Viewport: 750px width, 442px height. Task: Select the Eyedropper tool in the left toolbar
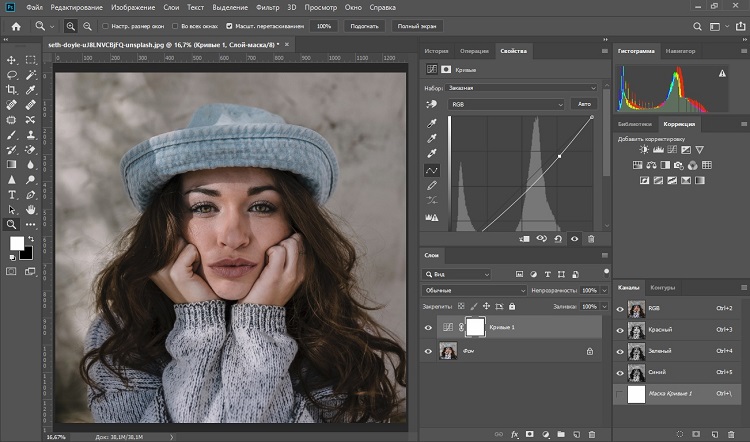click(31, 90)
